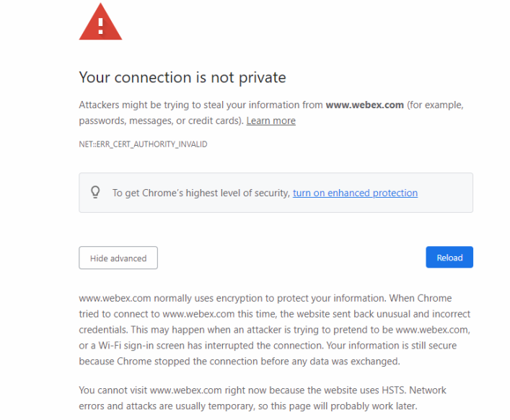Open the Learn more link

click(271, 121)
